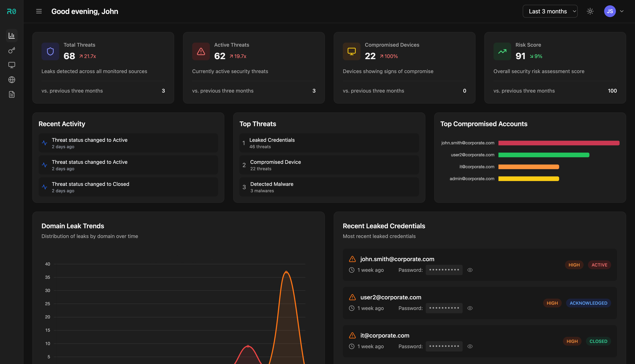635x364 pixels.
Task: Switch theme with the sun icon
Action: coord(590,11)
